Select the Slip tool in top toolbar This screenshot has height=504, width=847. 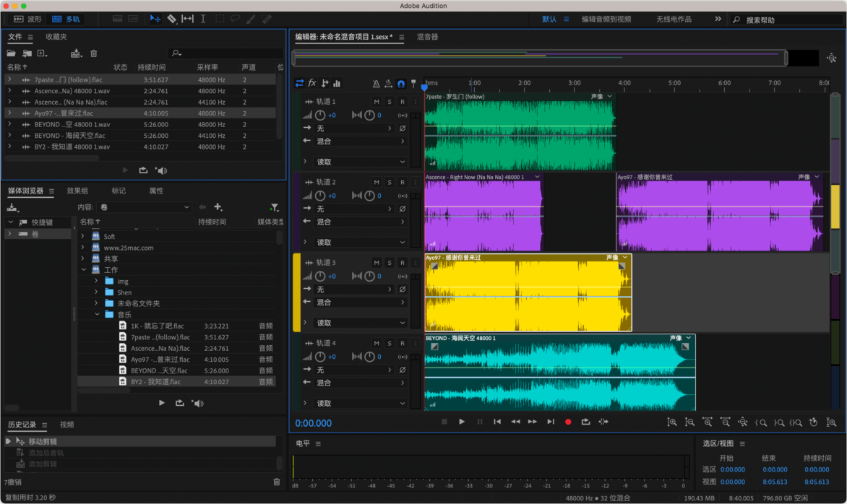click(187, 19)
